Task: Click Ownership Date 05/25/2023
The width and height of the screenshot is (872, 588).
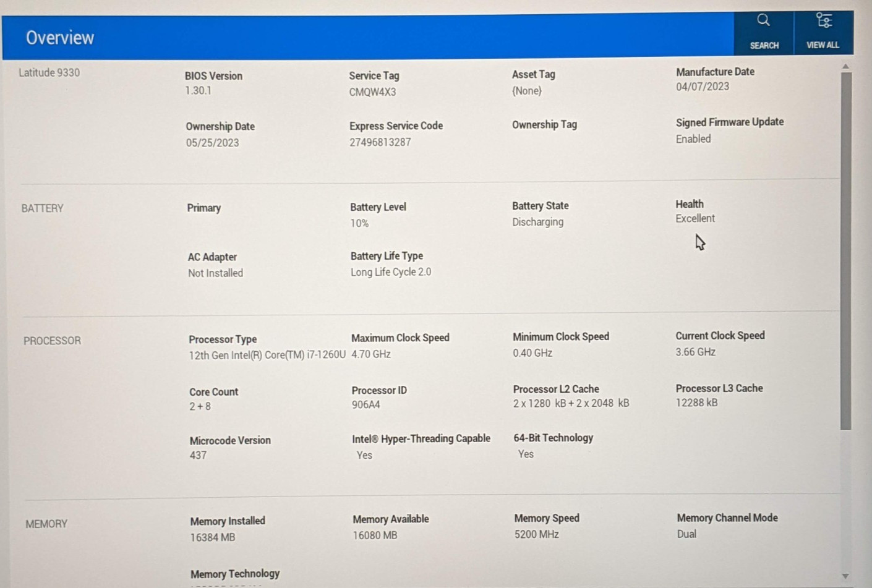Action: click(212, 143)
